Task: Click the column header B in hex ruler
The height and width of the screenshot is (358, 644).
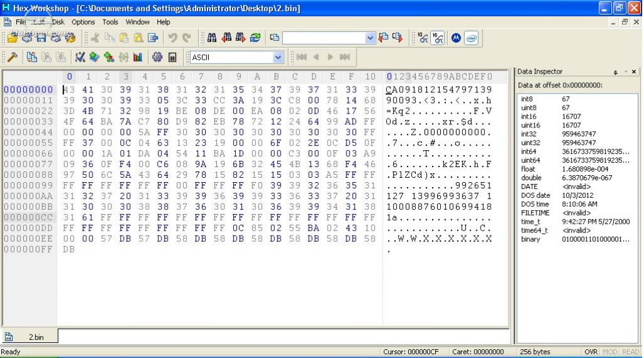Action: tap(276, 77)
